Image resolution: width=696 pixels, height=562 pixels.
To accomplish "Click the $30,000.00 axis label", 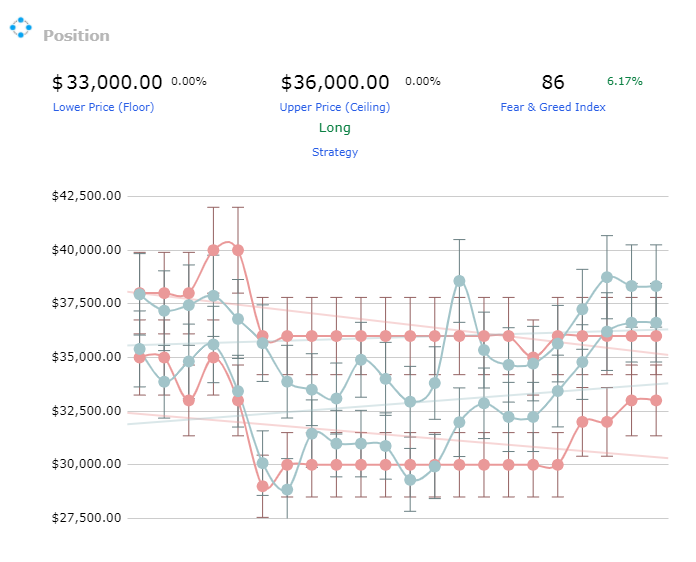I will coord(87,464).
